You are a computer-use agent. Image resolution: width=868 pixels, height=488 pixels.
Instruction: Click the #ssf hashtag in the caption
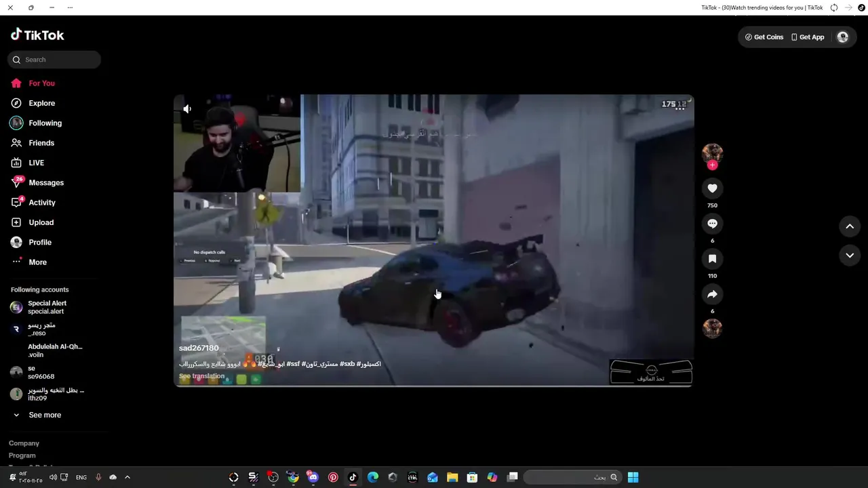tap(293, 364)
